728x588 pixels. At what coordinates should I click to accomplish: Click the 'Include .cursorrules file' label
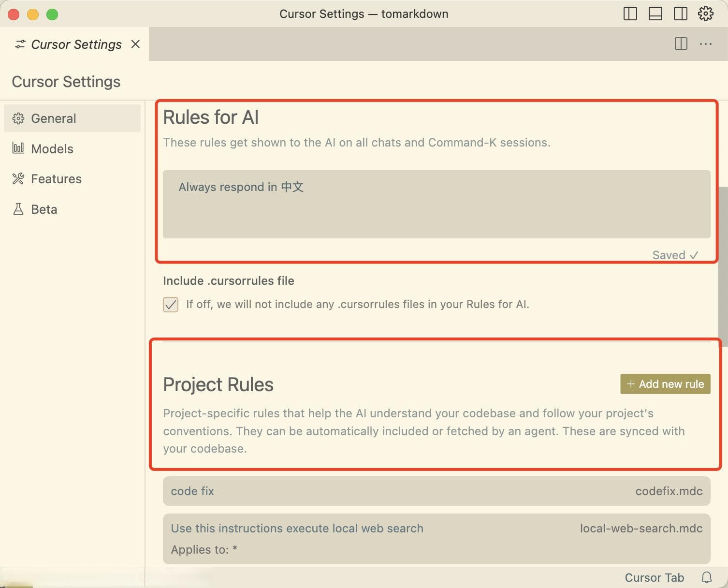point(229,281)
